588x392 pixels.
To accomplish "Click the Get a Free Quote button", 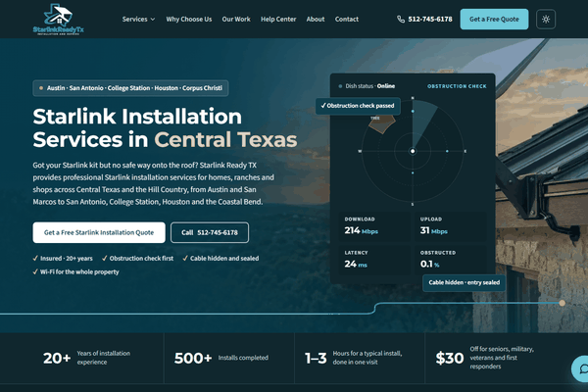I will tap(494, 20).
